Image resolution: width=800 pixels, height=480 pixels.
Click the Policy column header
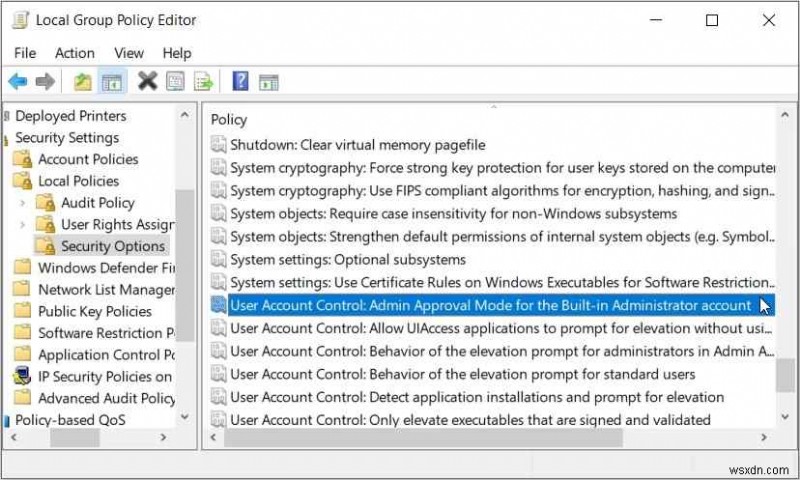229,119
